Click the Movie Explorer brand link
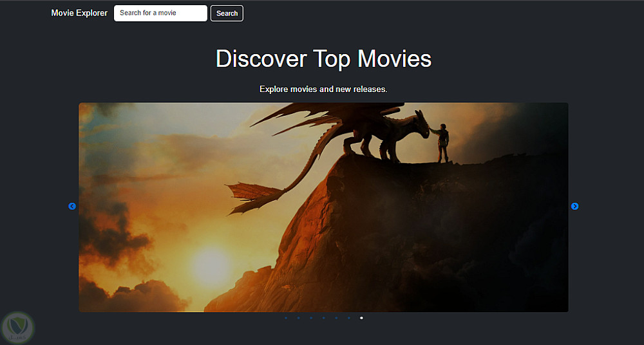 [x=79, y=13]
